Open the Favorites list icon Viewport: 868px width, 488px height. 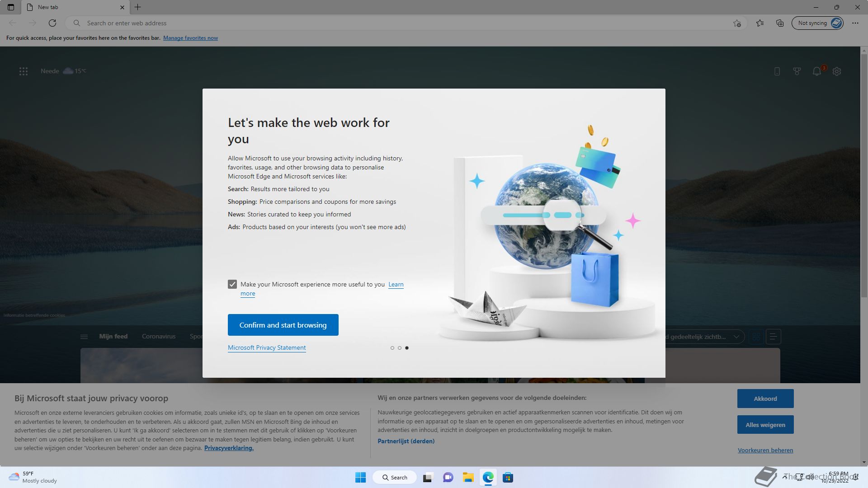pos(760,23)
